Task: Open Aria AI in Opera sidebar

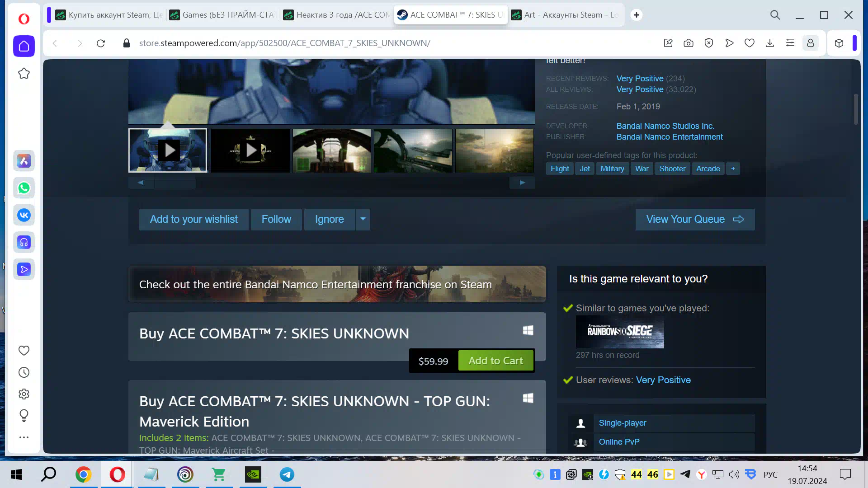Action: [x=24, y=161]
